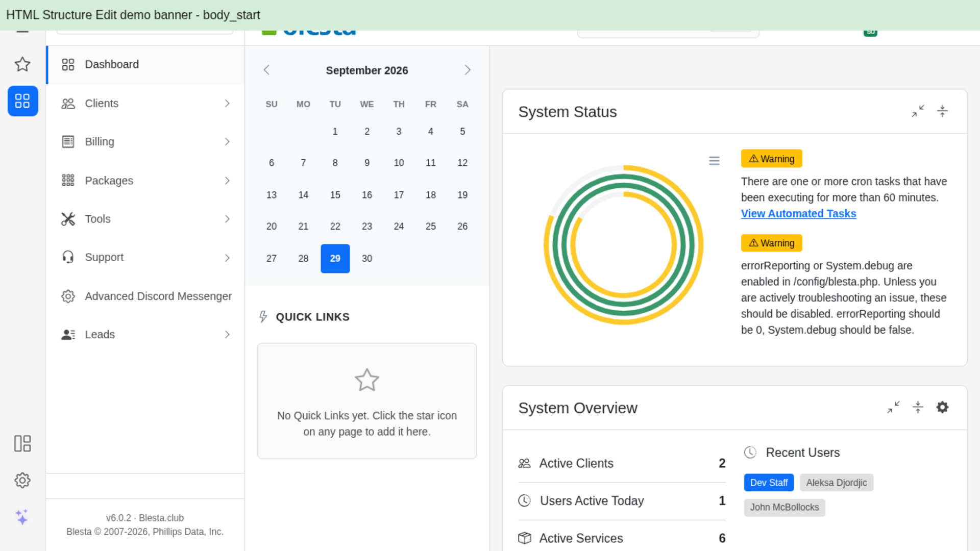This screenshot has height=551, width=980.
Task: Open Dashboard in the sidebar
Action: point(145,65)
